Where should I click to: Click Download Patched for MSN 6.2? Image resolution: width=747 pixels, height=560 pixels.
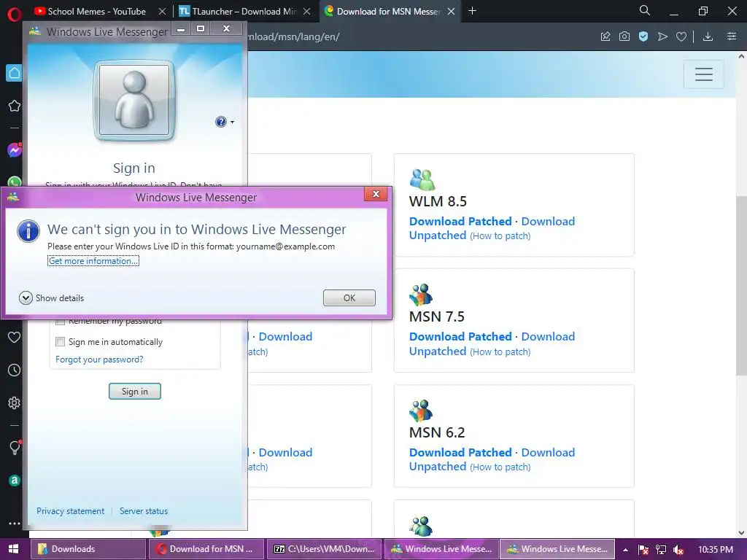pyautogui.click(x=460, y=452)
